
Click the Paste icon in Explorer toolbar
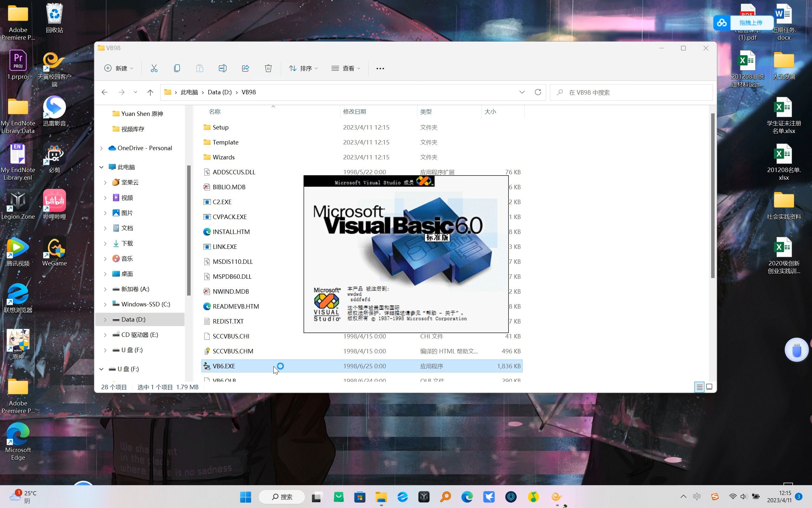(200, 68)
